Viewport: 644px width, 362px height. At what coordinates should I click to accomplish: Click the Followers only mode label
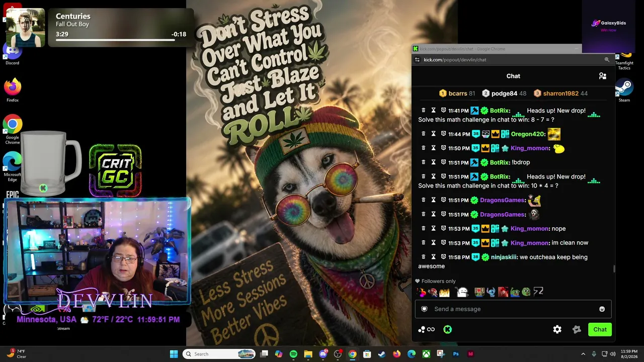point(436,282)
